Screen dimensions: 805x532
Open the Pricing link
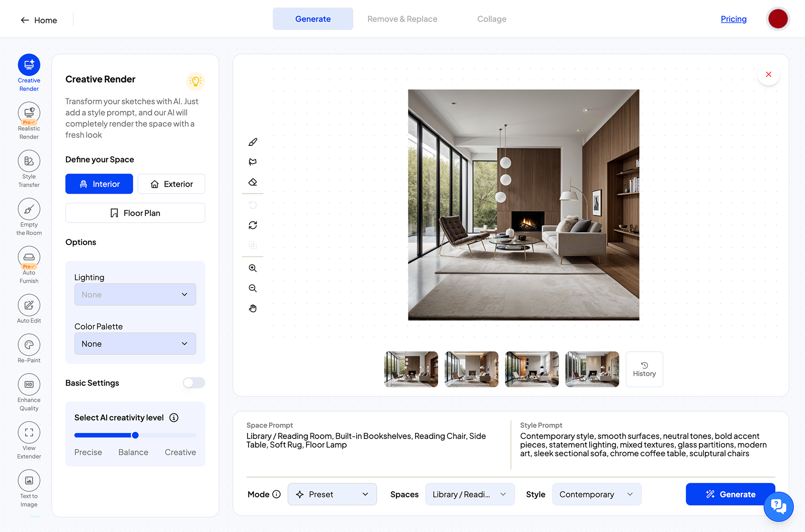733,19
